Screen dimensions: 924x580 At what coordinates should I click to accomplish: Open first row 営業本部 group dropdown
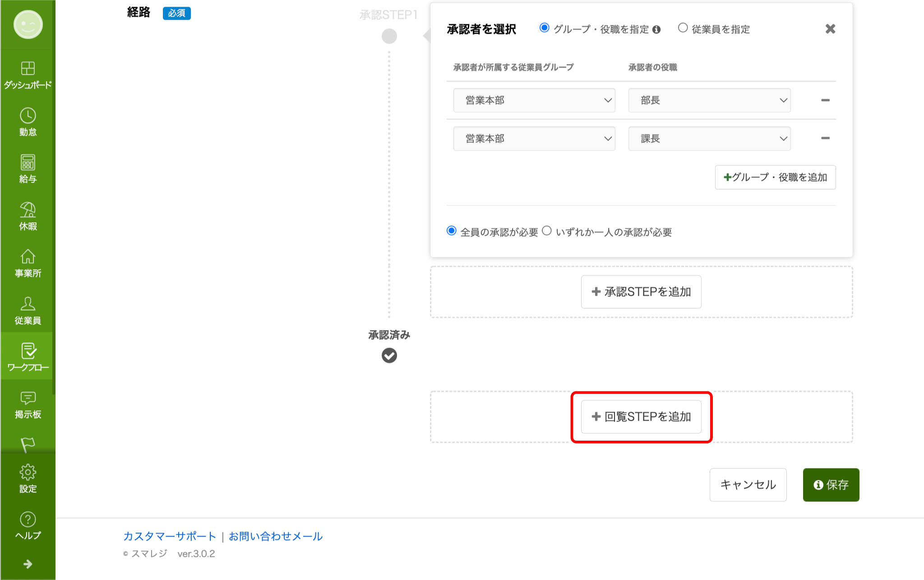pos(534,100)
